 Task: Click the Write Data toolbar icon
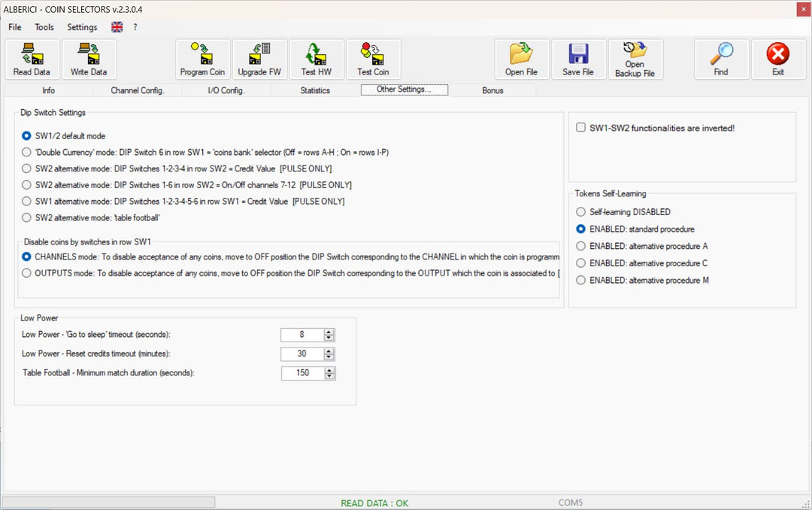click(89, 59)
